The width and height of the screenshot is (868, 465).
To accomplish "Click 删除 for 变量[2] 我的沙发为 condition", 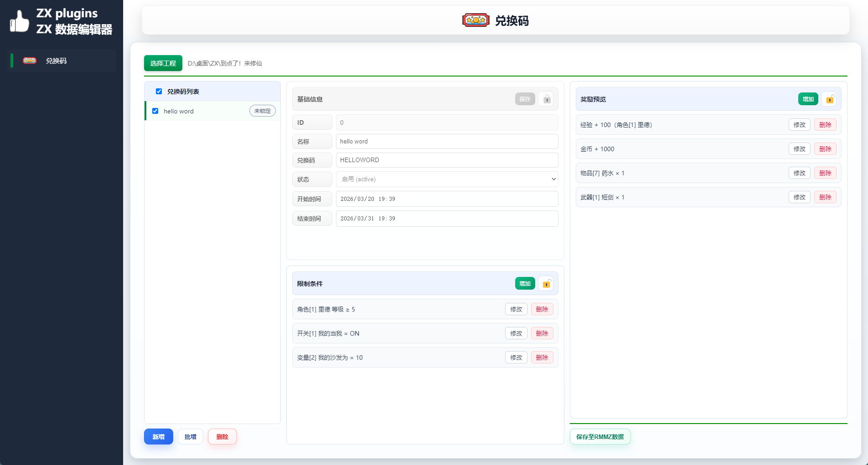I will [542, 358].
